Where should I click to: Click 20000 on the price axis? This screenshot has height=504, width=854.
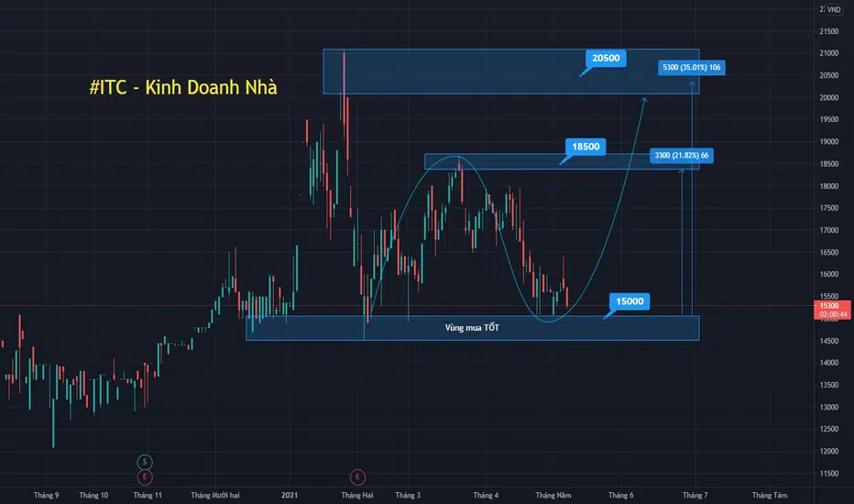pos(829,98)
